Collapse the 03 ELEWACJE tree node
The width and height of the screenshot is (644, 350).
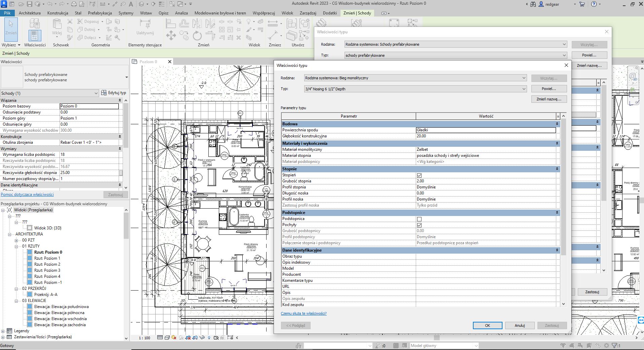point(16,301)
